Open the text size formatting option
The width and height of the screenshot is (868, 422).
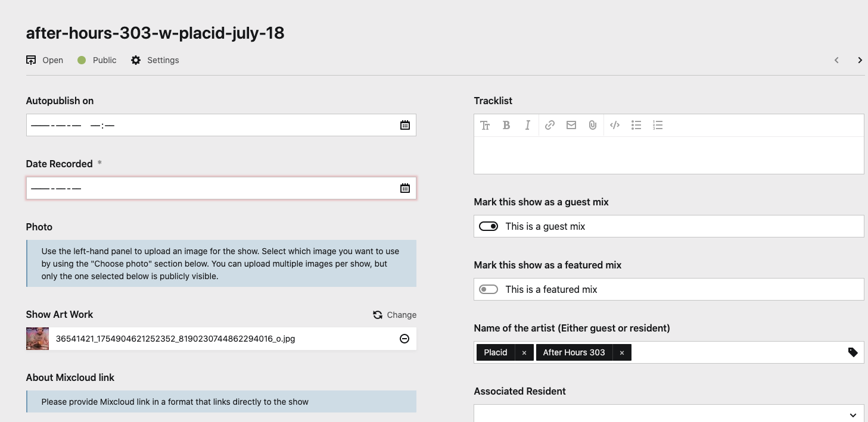pyautogui.click(x=485, y=125)
